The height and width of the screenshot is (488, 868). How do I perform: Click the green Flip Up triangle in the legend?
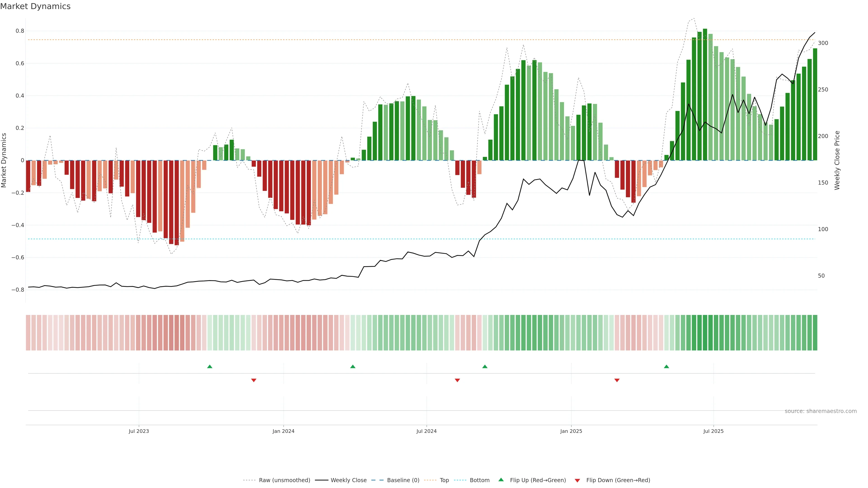(x=501, y=480)
